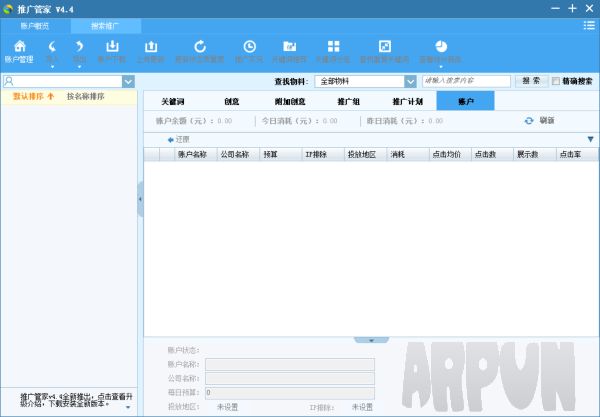The image size is (600, 417).
Task: Click the pie chart toolbar icon
Action: [440, 47]
